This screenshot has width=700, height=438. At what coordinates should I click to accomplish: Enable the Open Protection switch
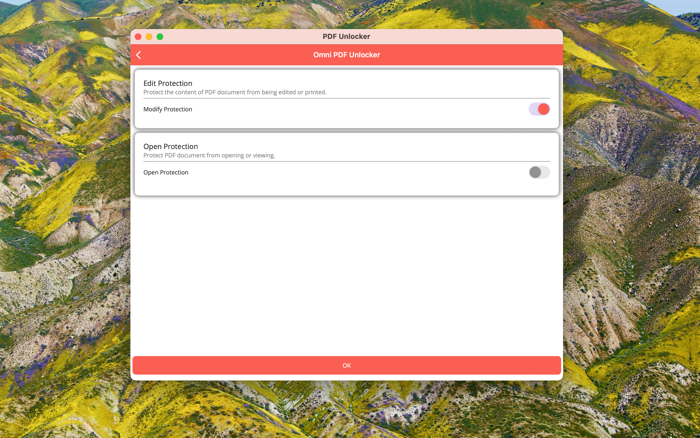tap(539, 172)
